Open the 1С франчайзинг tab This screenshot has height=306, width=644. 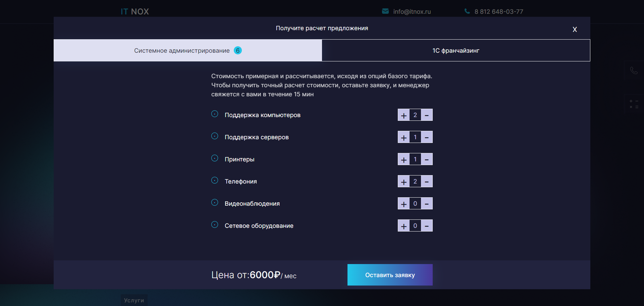(x=456, y=50)
